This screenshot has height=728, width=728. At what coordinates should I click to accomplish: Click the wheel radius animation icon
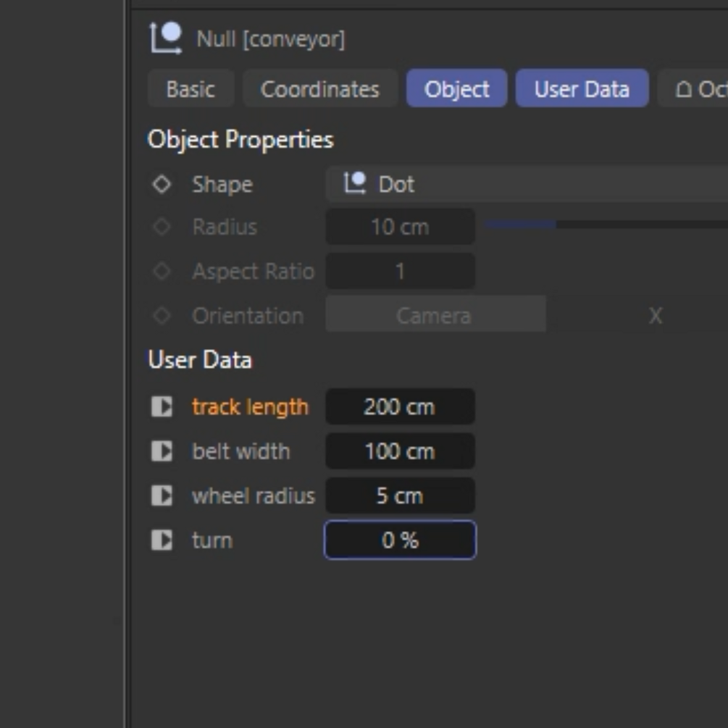162,496
